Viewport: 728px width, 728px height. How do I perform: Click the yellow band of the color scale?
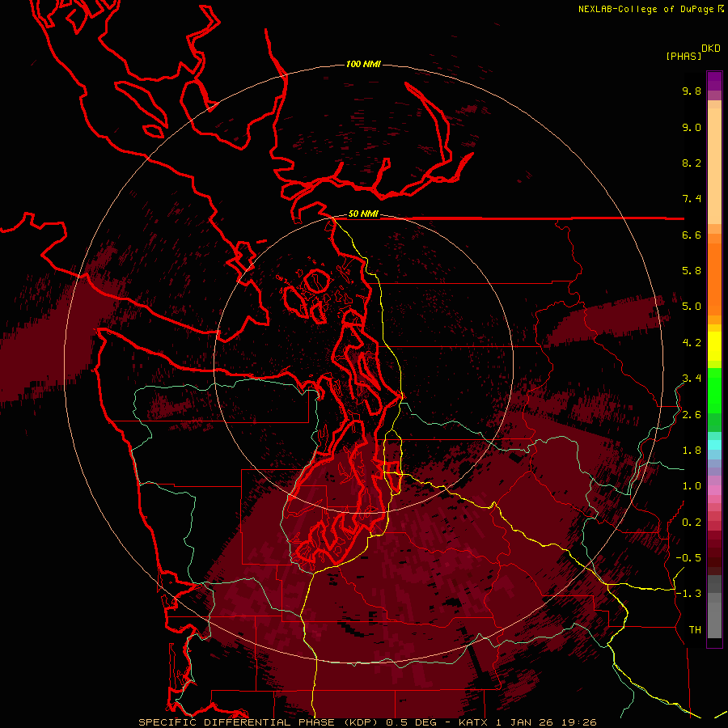tap(714, 346)
